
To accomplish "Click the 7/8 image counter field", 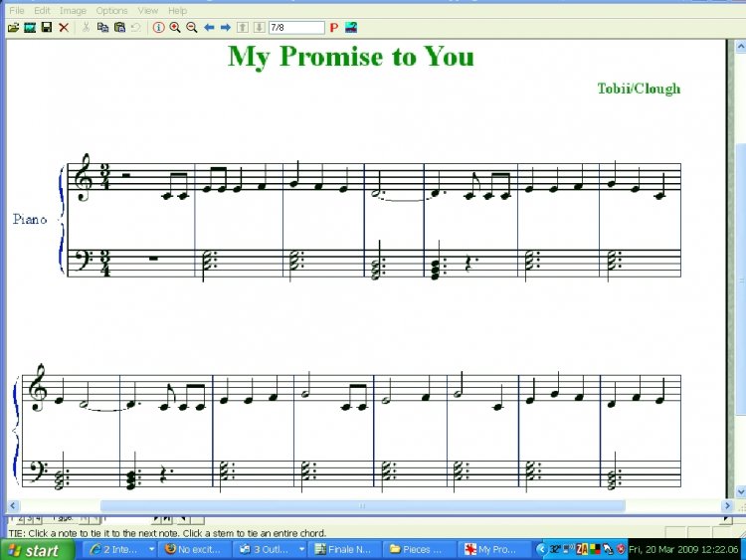I will [296, 28].
